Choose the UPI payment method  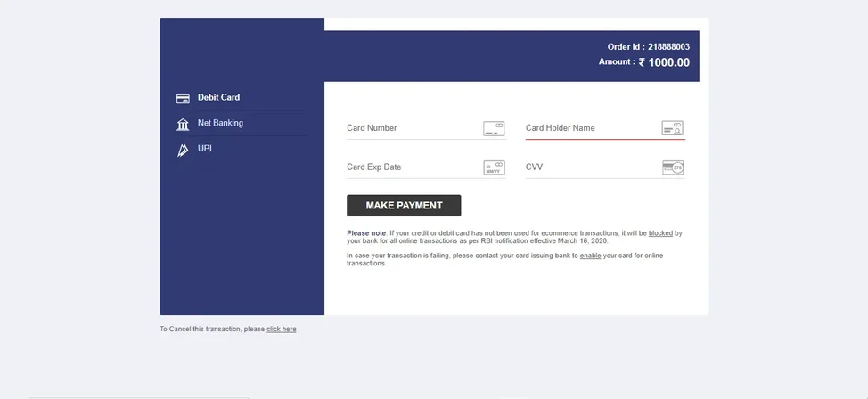[x=205, y=149]
